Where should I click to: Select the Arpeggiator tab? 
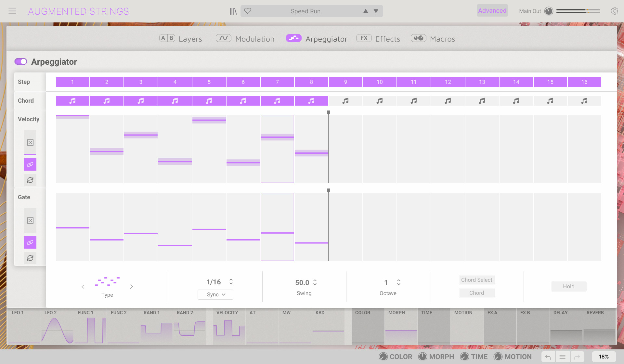coord(317,39)
